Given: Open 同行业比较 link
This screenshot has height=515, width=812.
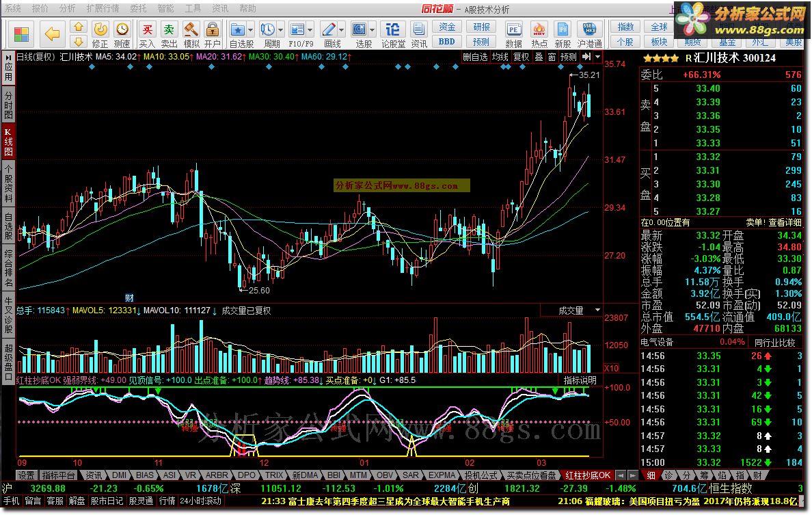Looking at the screenshot, I should 774,343.
